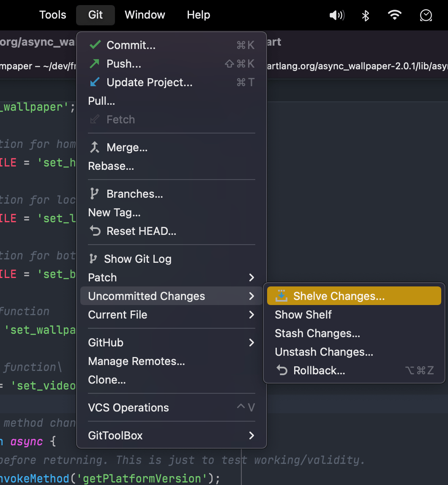
Task: Select Manage Remotes option
Action: 136,361
